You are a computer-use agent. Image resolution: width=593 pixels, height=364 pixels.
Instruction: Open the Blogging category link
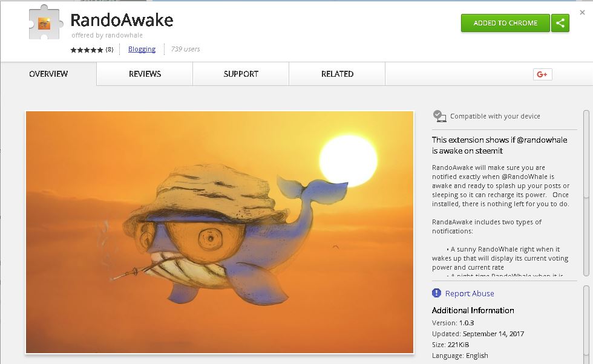pos(142,49)
